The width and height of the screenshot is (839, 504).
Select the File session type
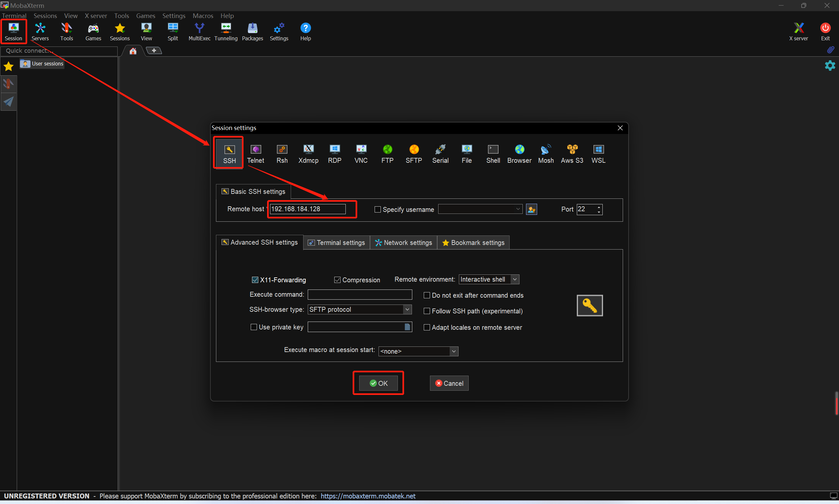pos(467,154)
